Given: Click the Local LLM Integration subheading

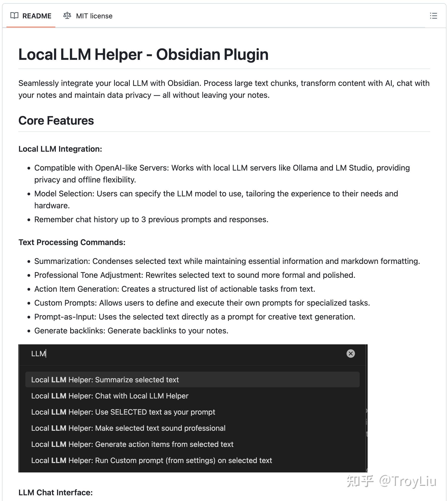Looking at the screenshot, I should [x=60, y=149].
